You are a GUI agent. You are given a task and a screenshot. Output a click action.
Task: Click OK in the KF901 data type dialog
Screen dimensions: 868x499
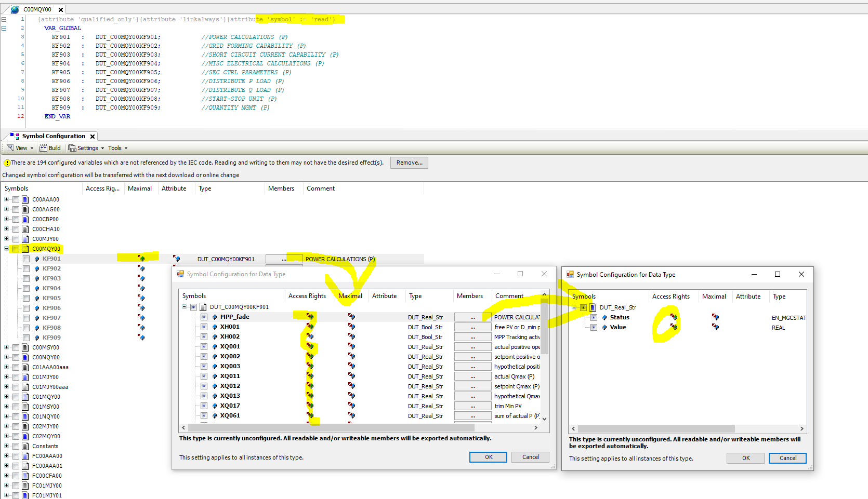pos(489,457)
